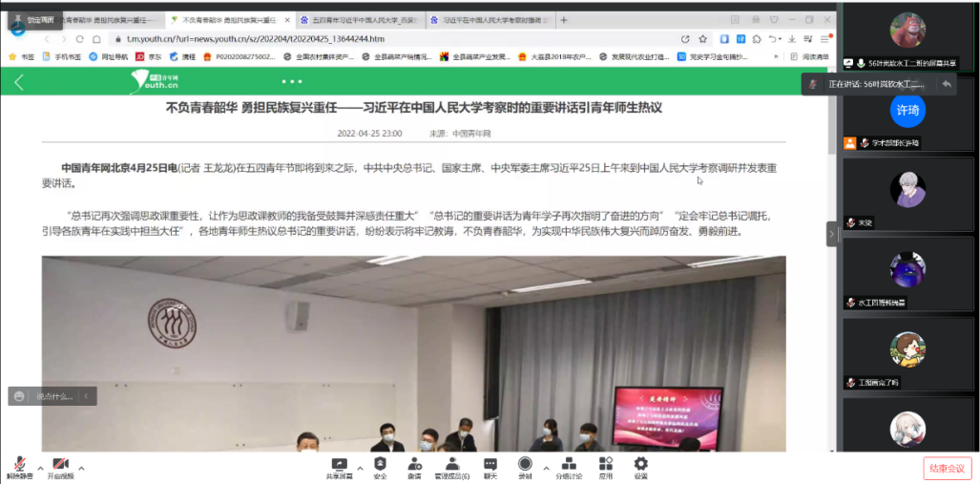The height and width of the screenshot is (484, 980).
Task: Open 分组讨论 breakout rooms
Action: click(x=569, y=464)
